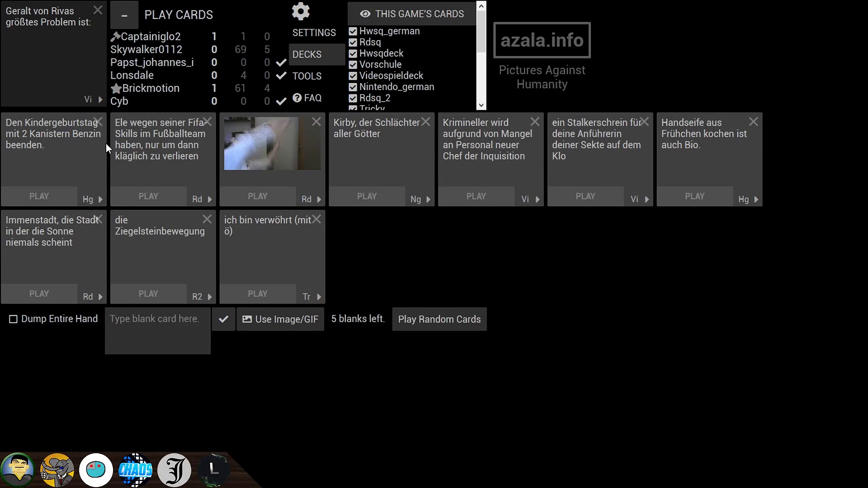Toggle the Videospieldeck checkbox
The width and height of the screenshot is (868, 488).
point(353,76)
